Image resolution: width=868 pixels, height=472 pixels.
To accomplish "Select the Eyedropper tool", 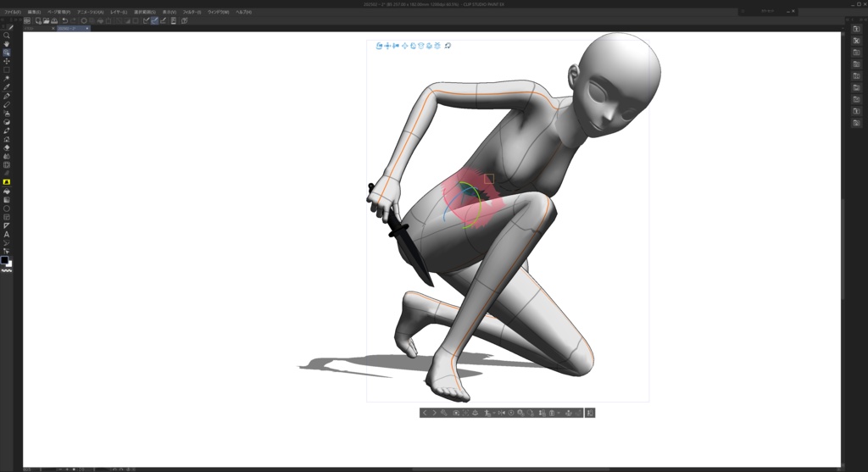I will [x=7, y=87].
